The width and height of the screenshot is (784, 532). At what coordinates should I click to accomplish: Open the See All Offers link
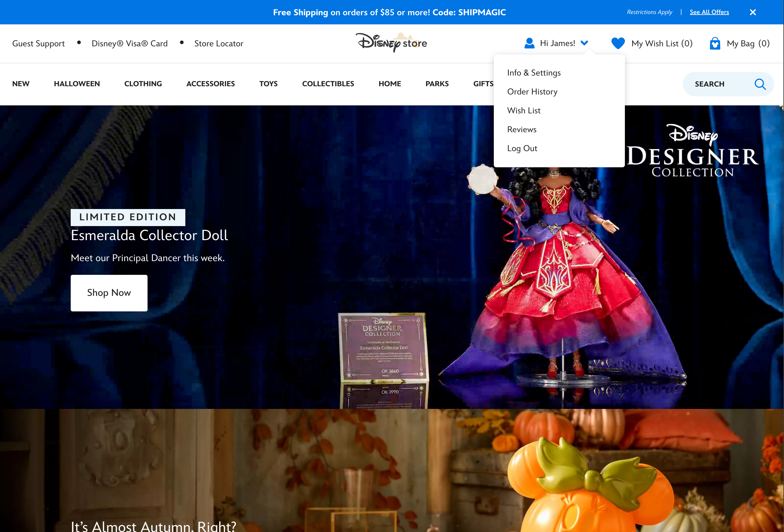tap(709, 12)
